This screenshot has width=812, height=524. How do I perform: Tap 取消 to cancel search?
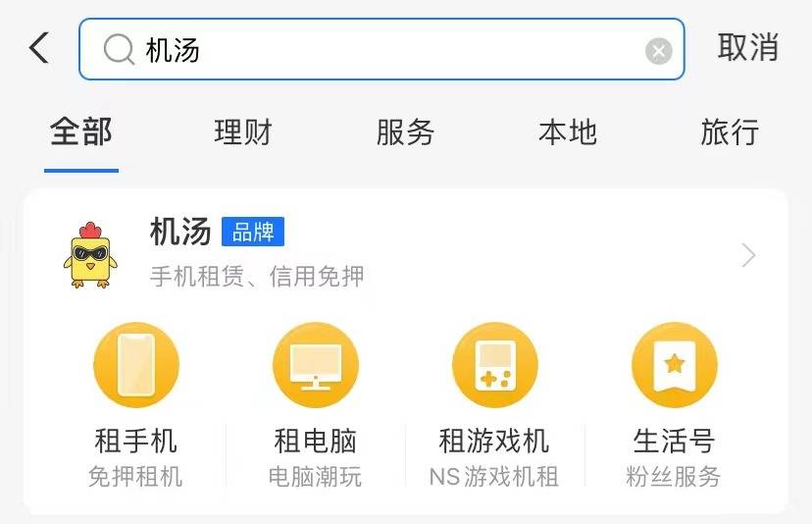point(748,48)
